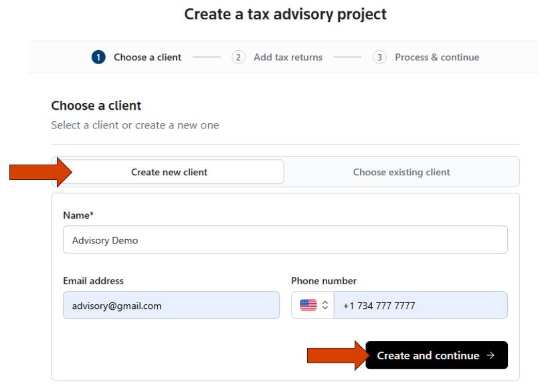This screenshot has width=546, height=392.
Task: Go to the Add tax returns step label
Action: click(288, 58)
